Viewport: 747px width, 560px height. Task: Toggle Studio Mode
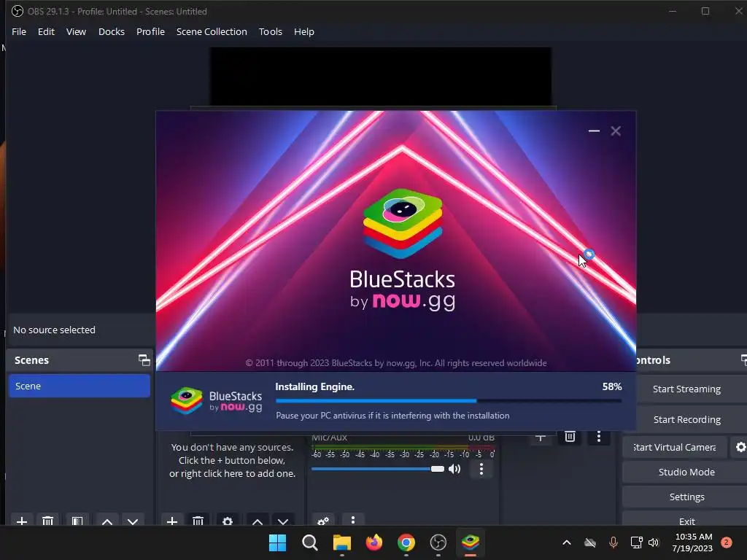pos(686,472)
